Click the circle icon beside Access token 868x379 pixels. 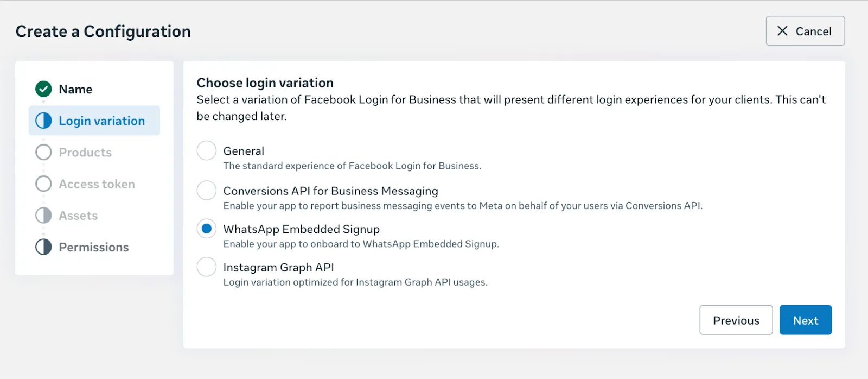coord(43,184)
